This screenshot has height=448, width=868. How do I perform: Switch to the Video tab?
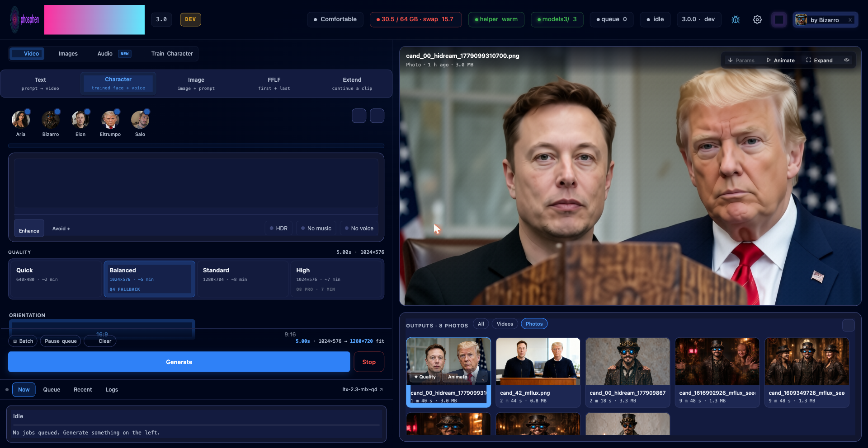pos(27,53)
